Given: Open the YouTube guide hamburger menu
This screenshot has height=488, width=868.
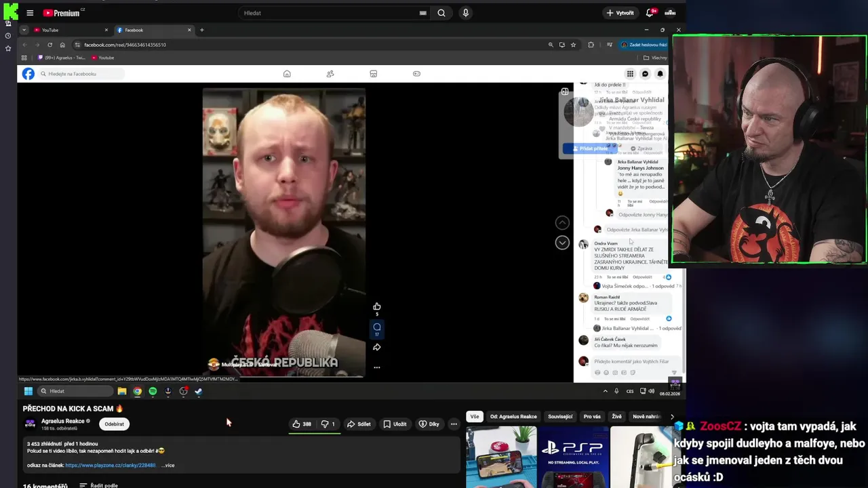Looking at the screenshot, I should coord(30,13).
